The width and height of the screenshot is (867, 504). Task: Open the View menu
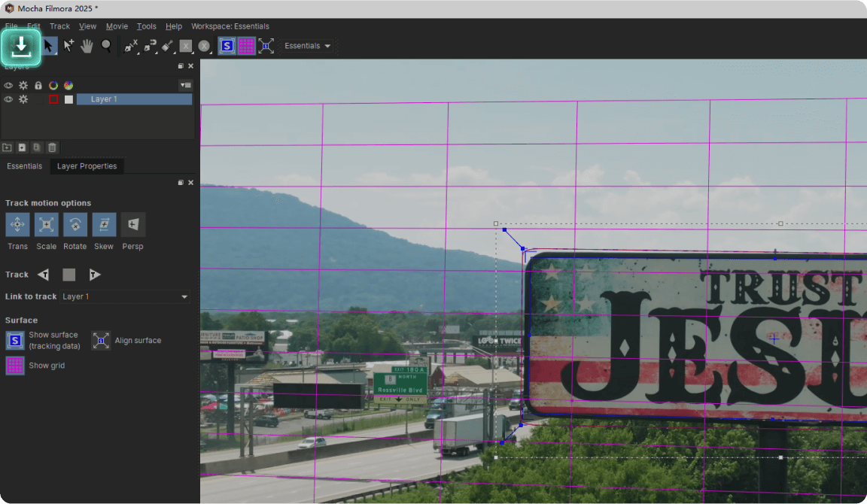[87, 26]
